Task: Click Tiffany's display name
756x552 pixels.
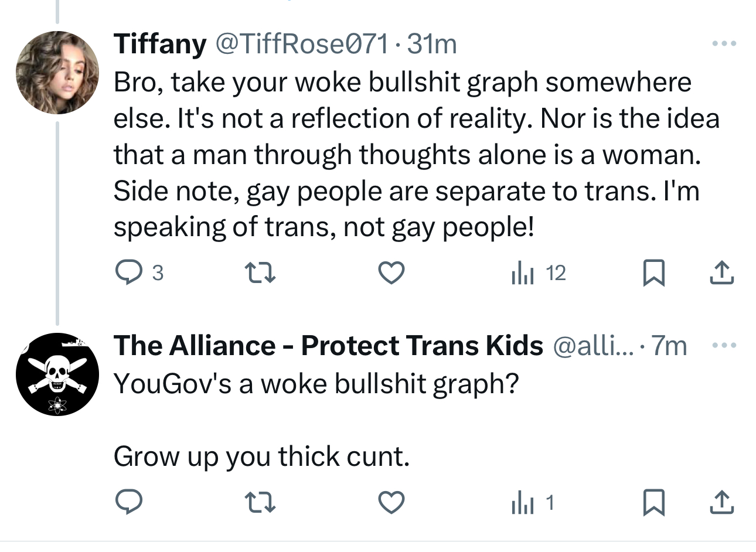Action: point(160,44)
